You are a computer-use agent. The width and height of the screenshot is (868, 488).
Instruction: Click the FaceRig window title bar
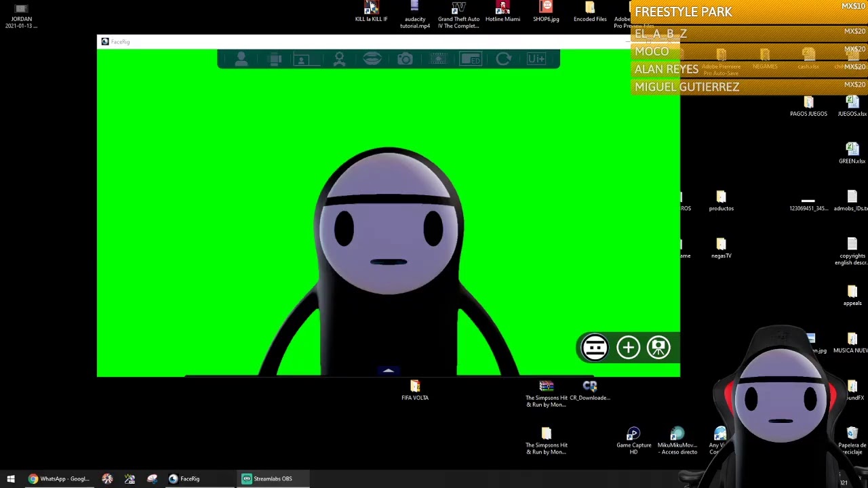[x=363, y=42]
